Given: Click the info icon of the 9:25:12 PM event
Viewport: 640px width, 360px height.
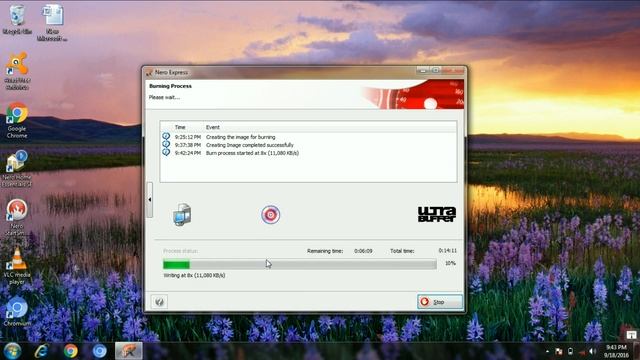Looking at the screenshot, I should (166, 136).
